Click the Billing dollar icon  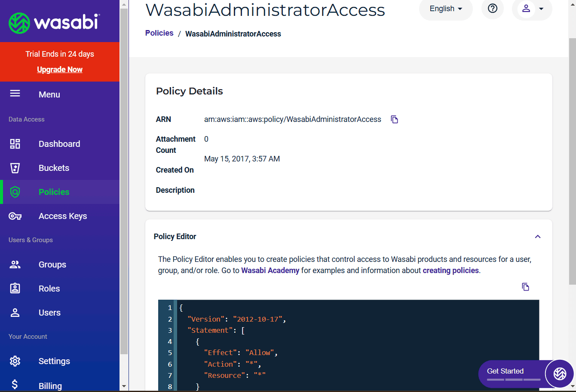click(x=15, y=384)
